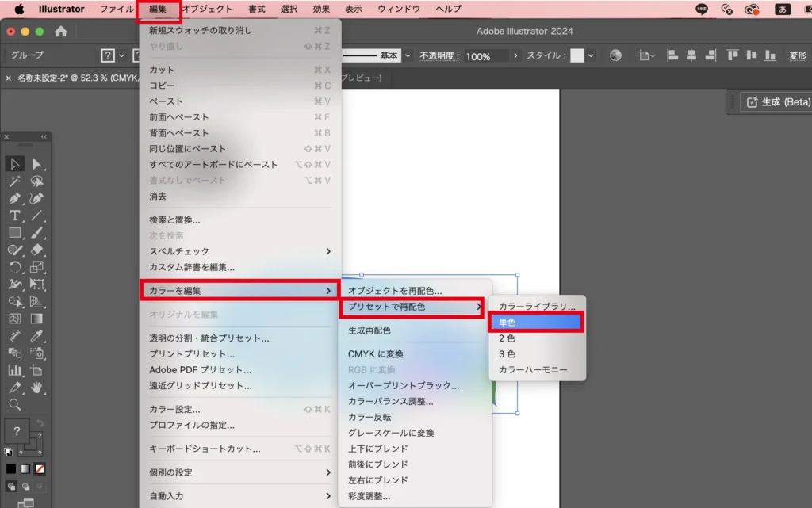Viewport: 812px width, 508px height.
Task: Select the Direct Selection tool
Action: (36, 164)
